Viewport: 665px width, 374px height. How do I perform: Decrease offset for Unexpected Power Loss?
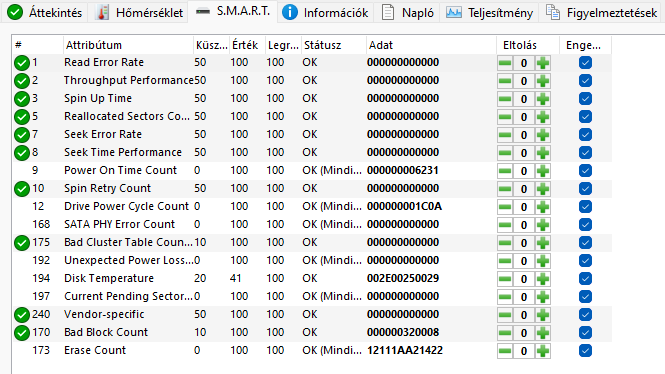[505, 261]
